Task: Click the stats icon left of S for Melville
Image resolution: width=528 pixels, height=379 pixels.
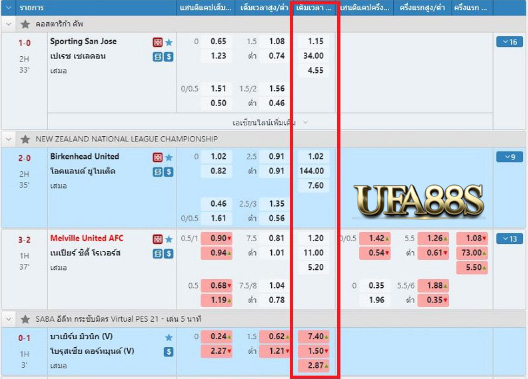Action: point(158,253)
